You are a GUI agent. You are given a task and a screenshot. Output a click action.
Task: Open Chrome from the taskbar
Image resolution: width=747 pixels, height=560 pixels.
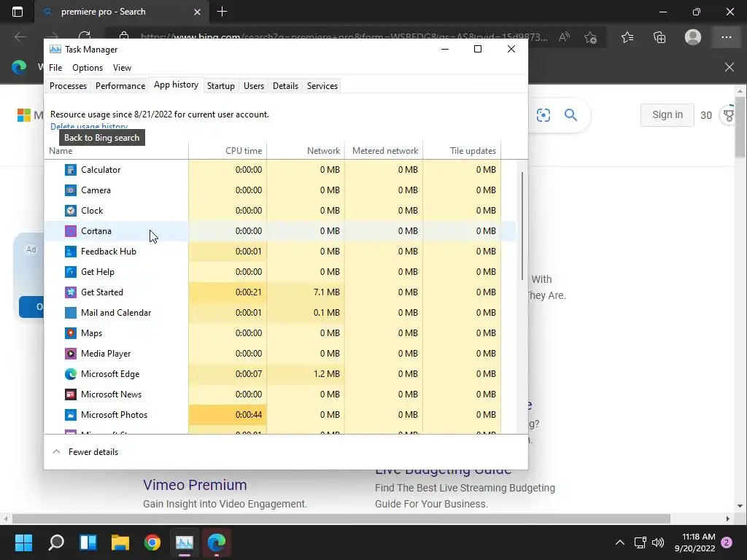tap(152, 542)
